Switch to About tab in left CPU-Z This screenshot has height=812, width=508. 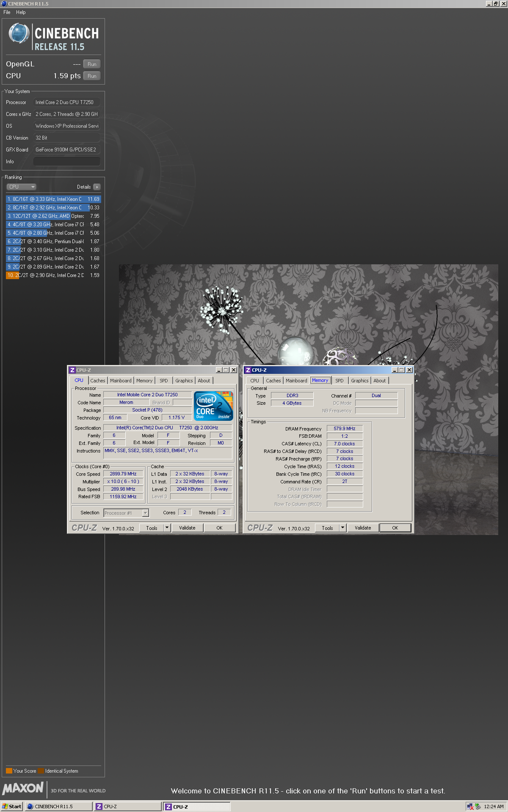[204, 381]
